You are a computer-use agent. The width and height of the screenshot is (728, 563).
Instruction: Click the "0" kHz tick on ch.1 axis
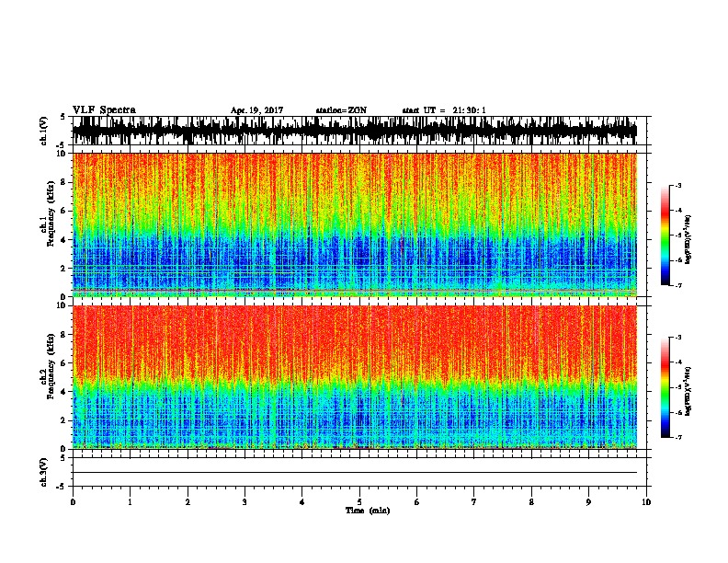[x=64, y=296]
